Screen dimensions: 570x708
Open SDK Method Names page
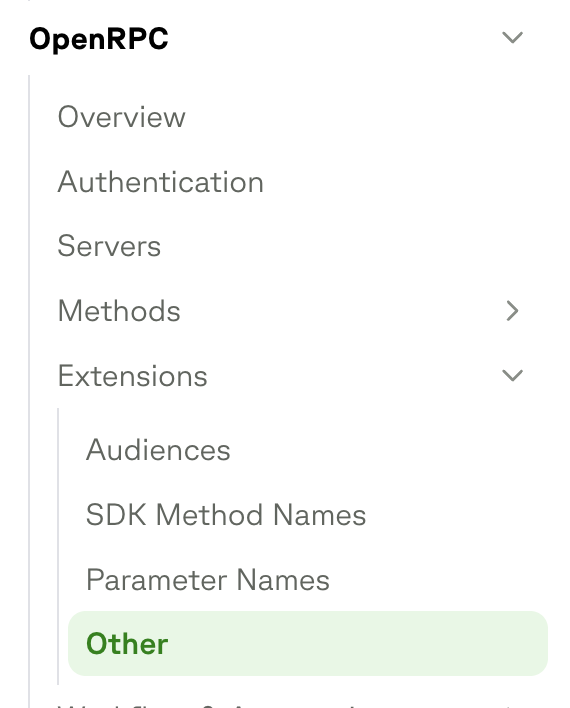click(226, 515)
